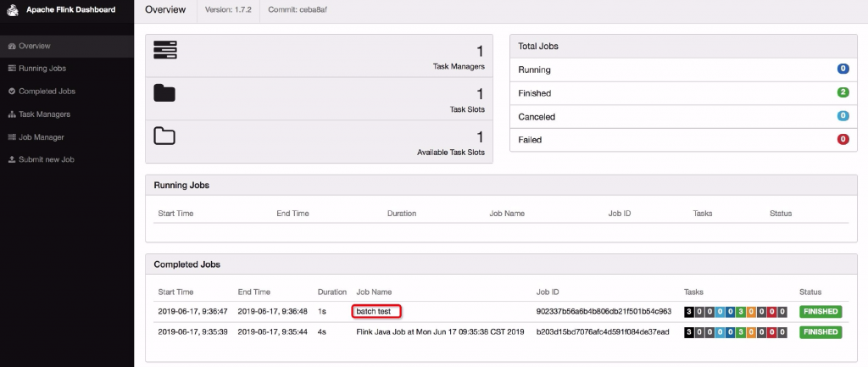Click the Running Jobs panel header
Image resolution: width=868 pixels, height=367 pixels.
tap(501, 186)
